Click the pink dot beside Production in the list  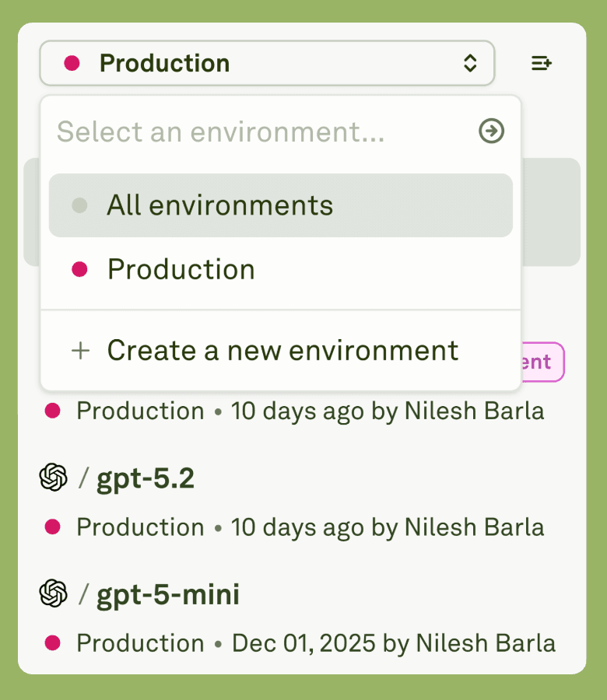(79, 269)
